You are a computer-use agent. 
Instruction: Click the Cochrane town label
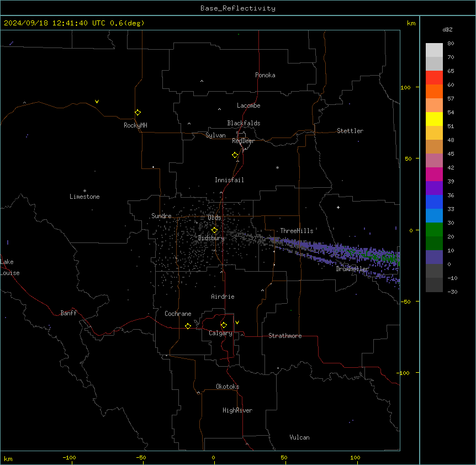pyautogui.click(x=178, y=314)
